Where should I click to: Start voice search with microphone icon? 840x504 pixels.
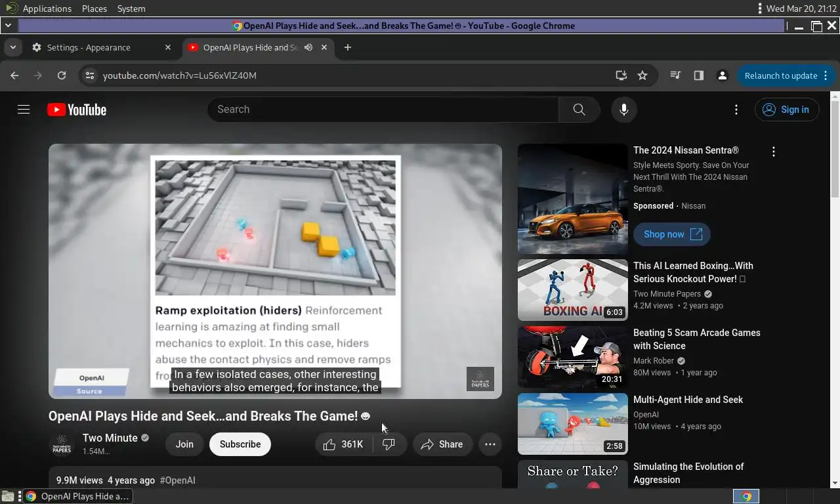click(624, 110)
